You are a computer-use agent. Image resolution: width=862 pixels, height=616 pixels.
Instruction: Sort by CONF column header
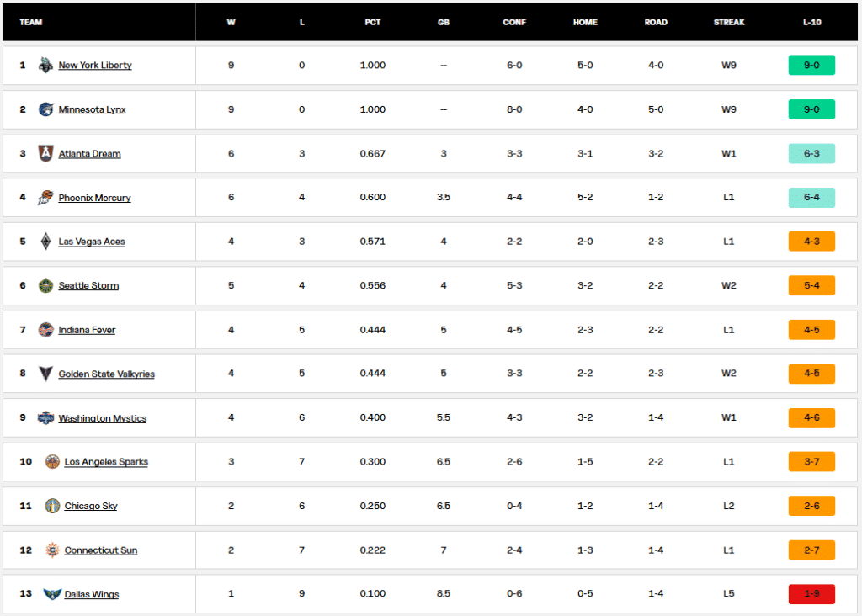514,23
